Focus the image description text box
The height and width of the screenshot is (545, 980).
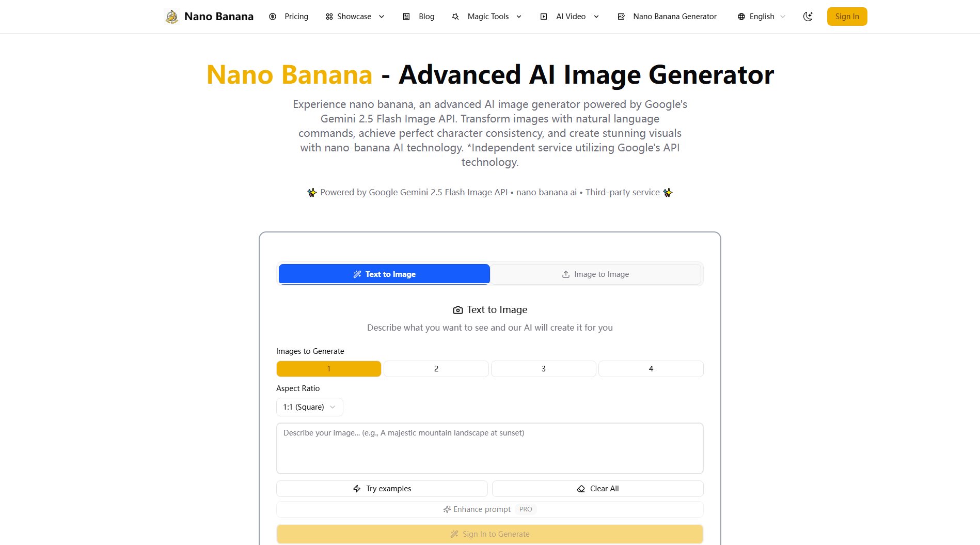(489, 448)
